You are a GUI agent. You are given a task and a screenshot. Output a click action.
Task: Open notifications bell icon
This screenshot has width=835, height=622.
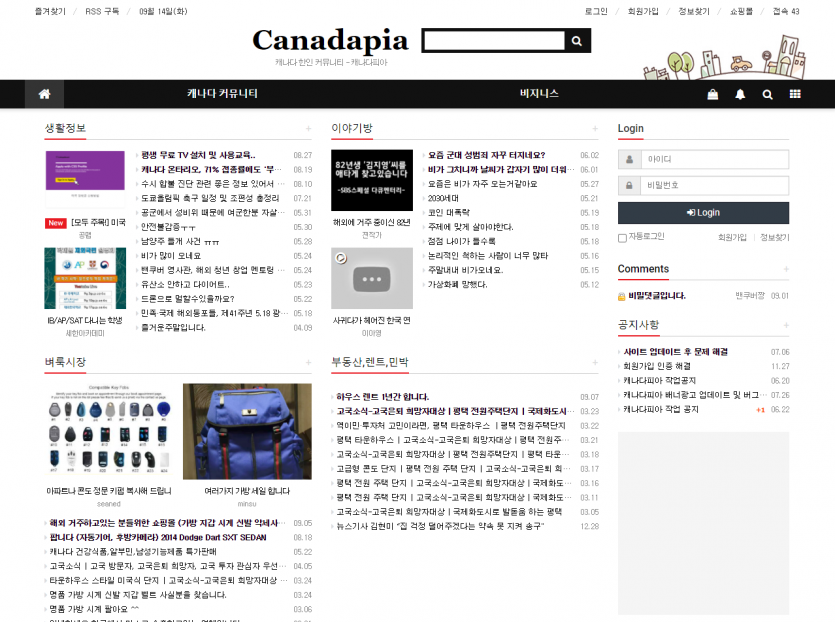[740, 94]
